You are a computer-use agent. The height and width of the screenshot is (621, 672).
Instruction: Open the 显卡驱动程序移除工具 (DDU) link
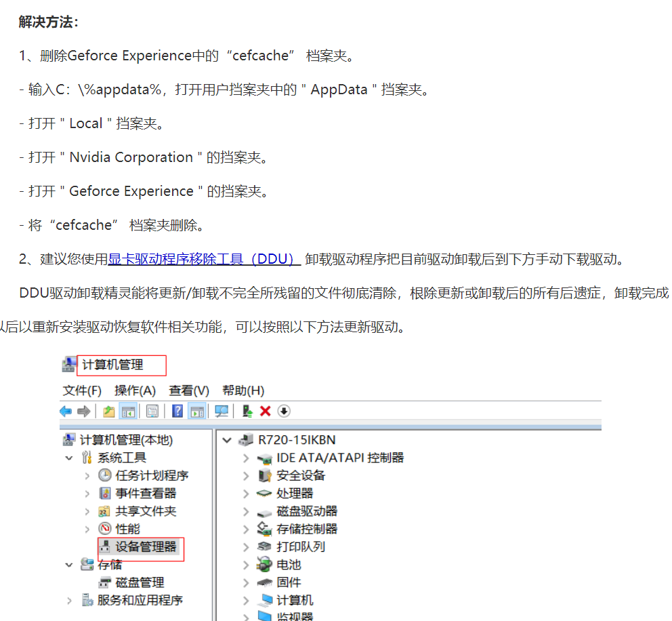(205, 259)
